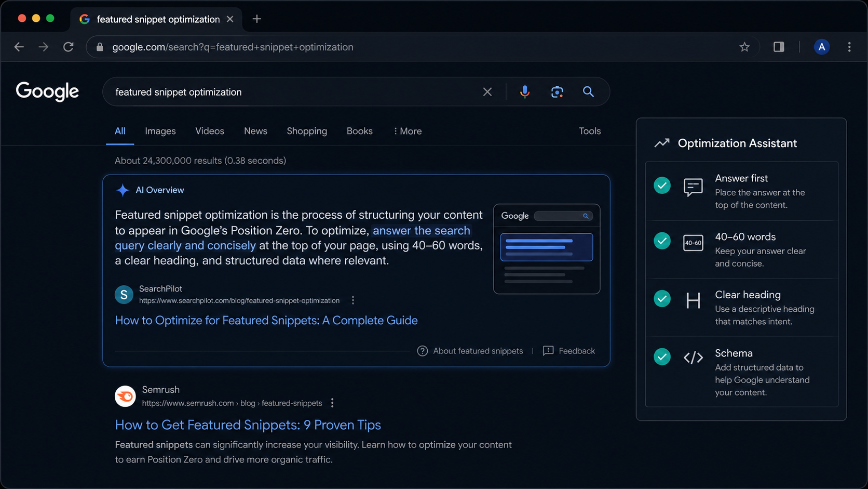Click the searchpilot.com URL text
Viewport: 868px width, 489px height.
point(239,300)
